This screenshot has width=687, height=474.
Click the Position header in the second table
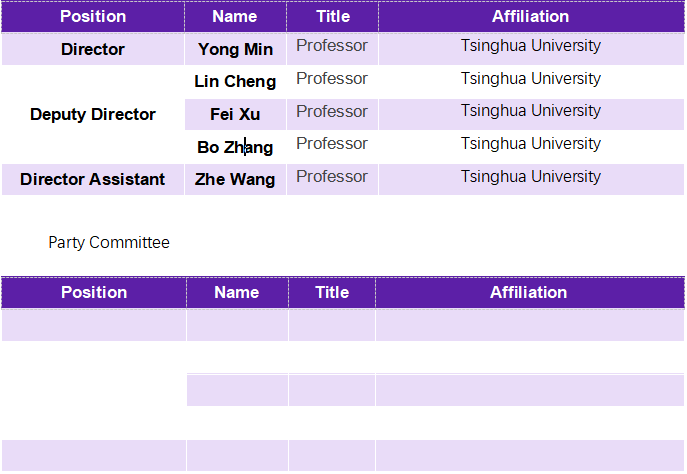(94, 292)
